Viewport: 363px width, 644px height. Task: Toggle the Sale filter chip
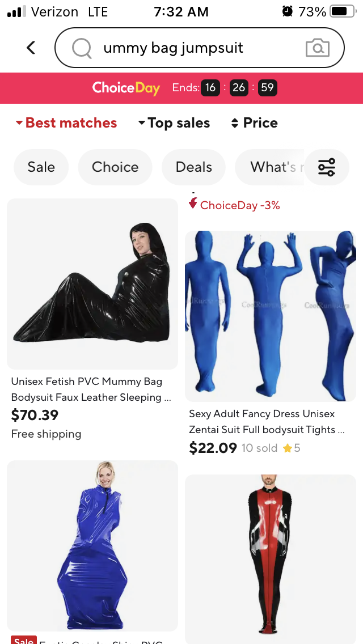coord(41,167)
